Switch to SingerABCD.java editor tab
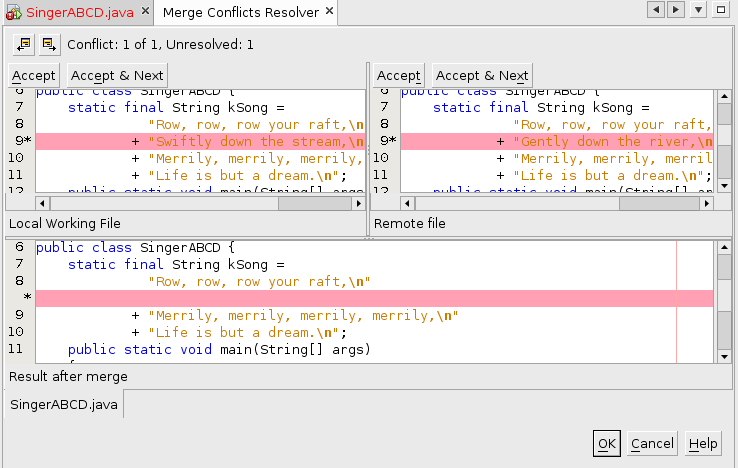The image size is (738, 468). pos(73,13)
